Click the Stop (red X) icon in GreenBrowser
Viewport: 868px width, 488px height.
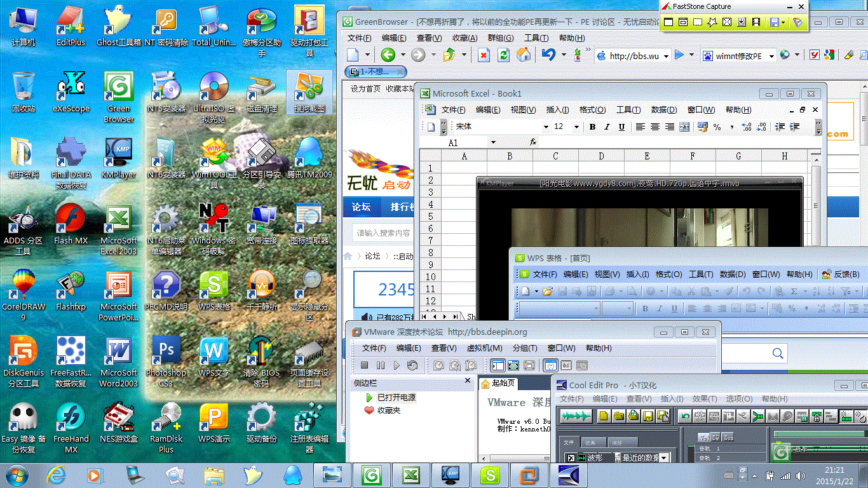(x=484, y=55)
